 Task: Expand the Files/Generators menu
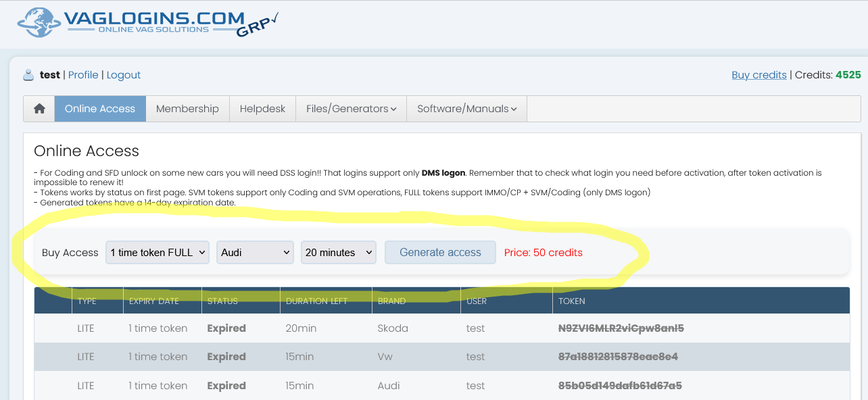point(351,109)
